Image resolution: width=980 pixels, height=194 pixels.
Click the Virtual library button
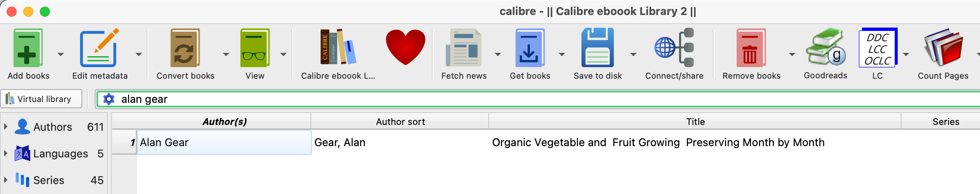(x=41, y=99)
